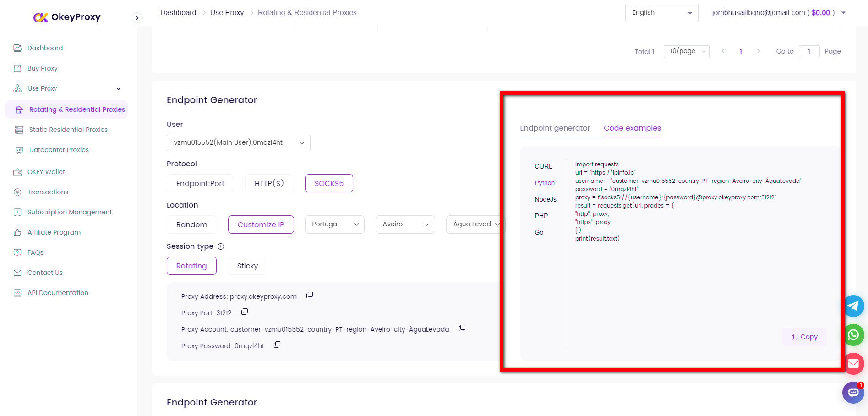Open API Documentation
This screenshot has height=416, width=868.
[x=58, y=293]
